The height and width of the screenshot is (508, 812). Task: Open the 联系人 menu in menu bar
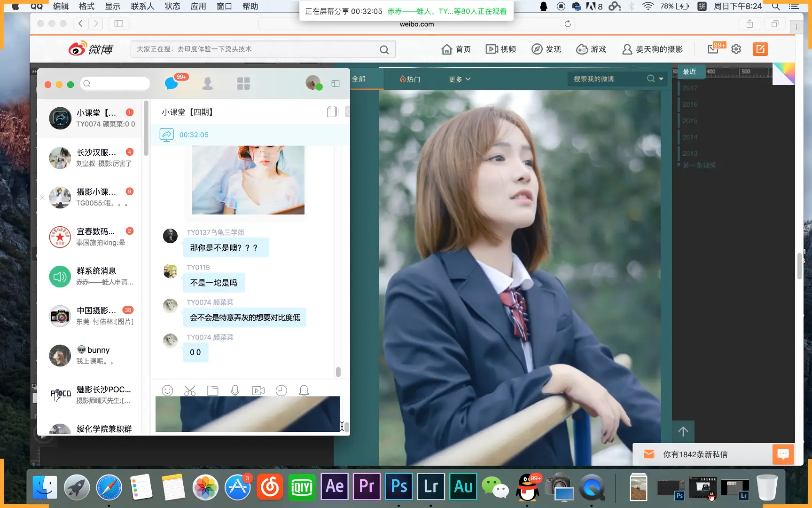click(142, 6)
